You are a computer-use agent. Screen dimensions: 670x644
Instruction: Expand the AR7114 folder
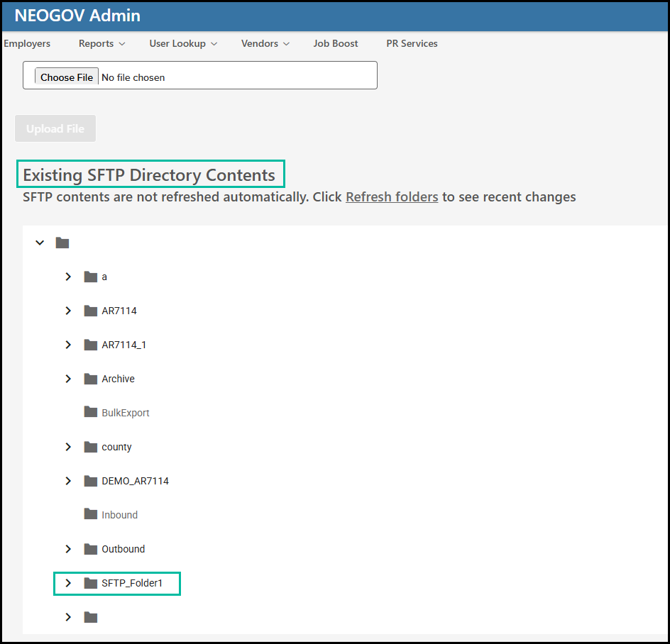68,311
